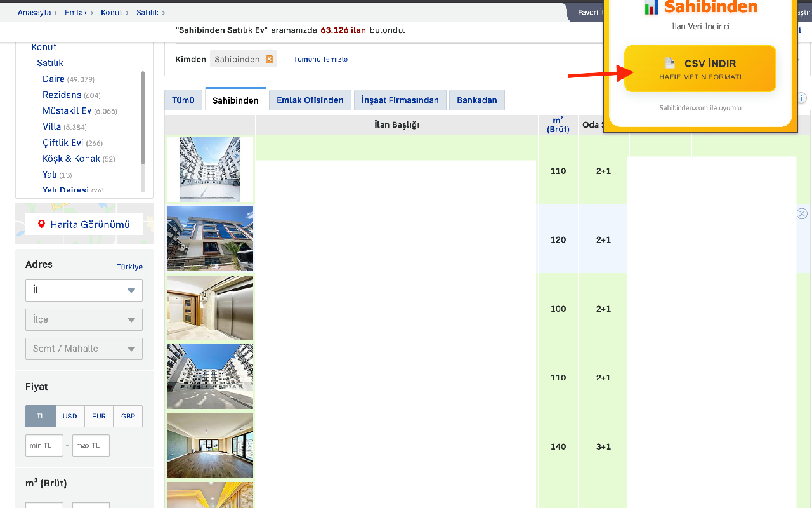This screenshot has width=812, height=508.
Task: Switch to the Sahibinden tab
Action: (x=235, y=100)
